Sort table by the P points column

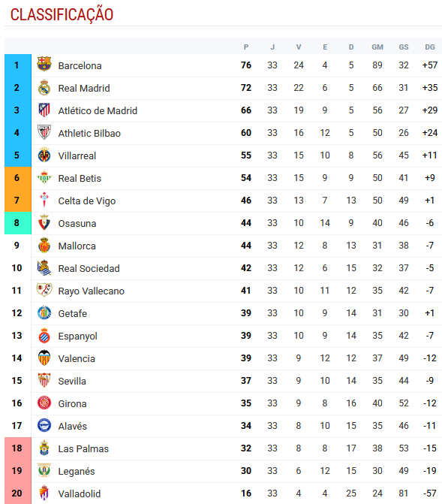246,47
